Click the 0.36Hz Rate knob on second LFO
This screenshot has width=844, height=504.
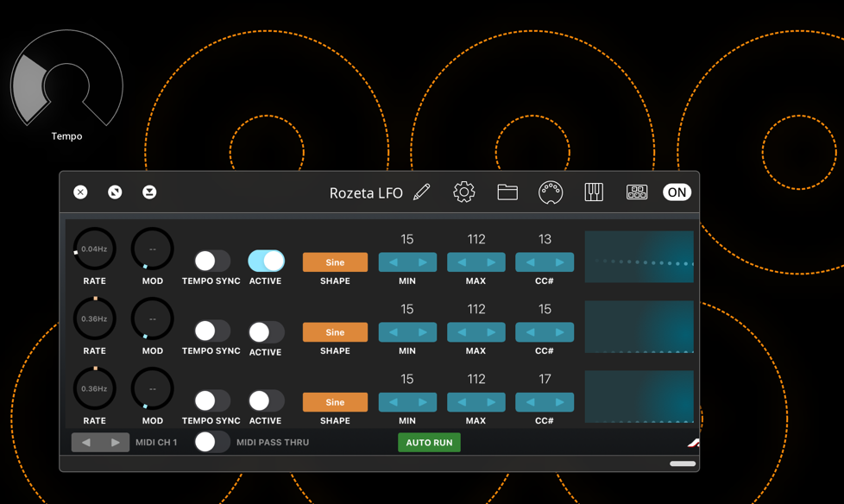(x=94, y=318)
